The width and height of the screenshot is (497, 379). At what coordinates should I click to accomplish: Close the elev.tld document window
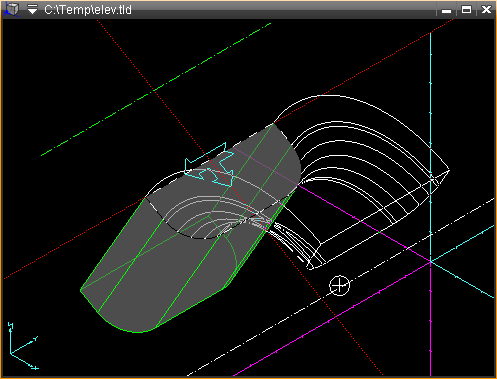tap(486, 10)
